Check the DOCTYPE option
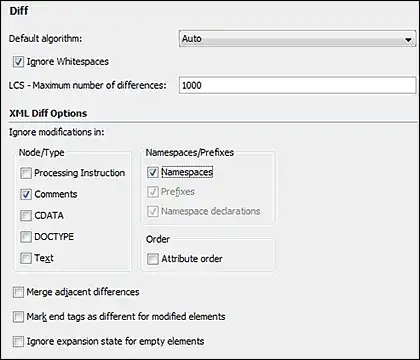This screenshot has height=360, width=420. pyautogui.click(x=26, y=237)
